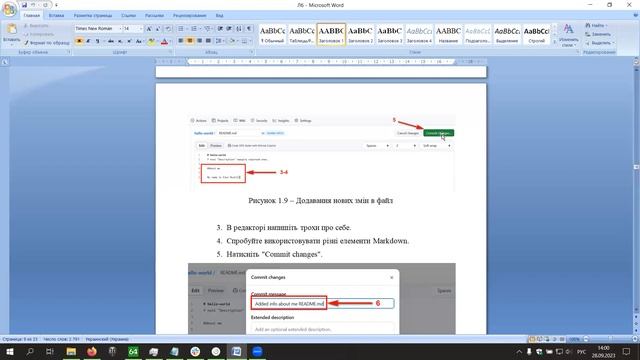The image size is (640, 360).
Task: Open the Выделить selection menu
Action: tap(599, 43)
